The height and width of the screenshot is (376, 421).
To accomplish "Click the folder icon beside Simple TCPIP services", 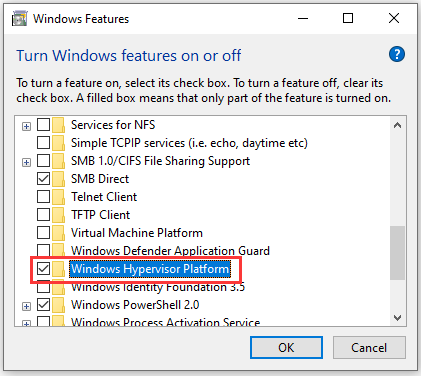I will tap(58, 143).
